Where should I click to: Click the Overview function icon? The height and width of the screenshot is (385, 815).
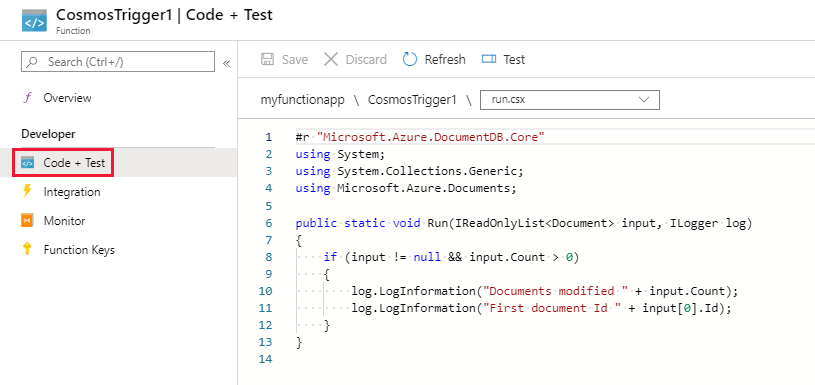click(x=28, y=98)
